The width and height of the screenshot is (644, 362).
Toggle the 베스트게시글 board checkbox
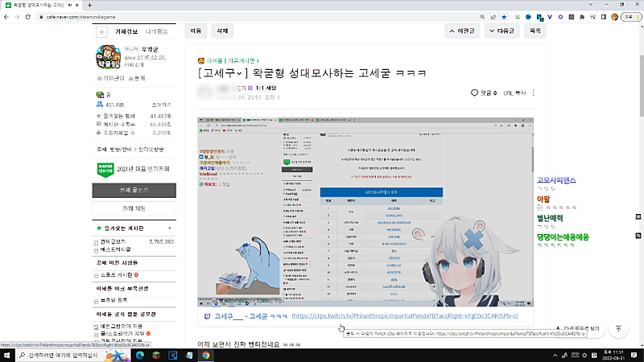[x=97, y=250]
